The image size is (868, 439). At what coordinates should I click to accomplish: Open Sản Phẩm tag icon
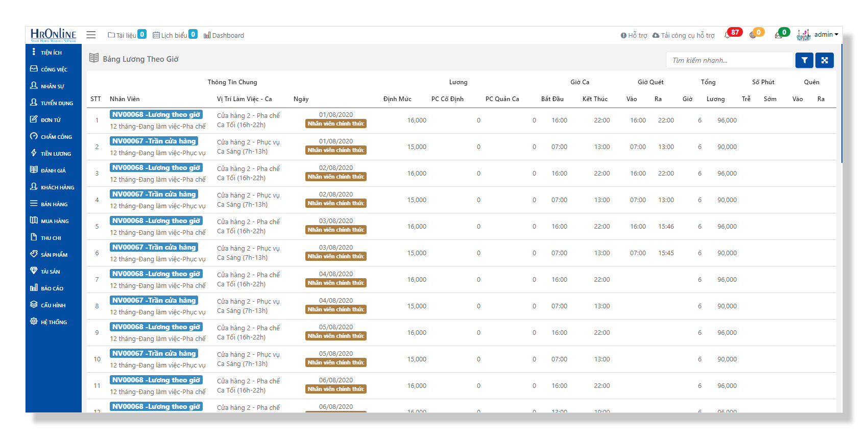coord(34,254)
